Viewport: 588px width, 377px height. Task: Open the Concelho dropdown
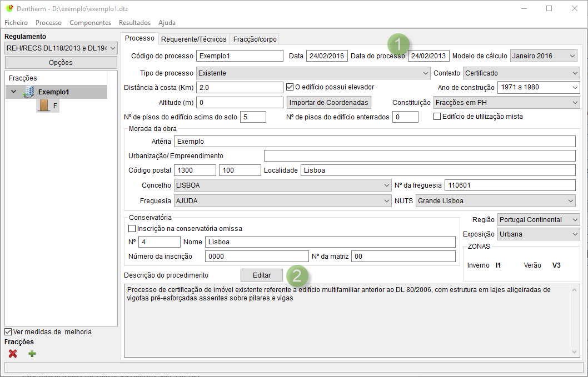pos(283,185)
